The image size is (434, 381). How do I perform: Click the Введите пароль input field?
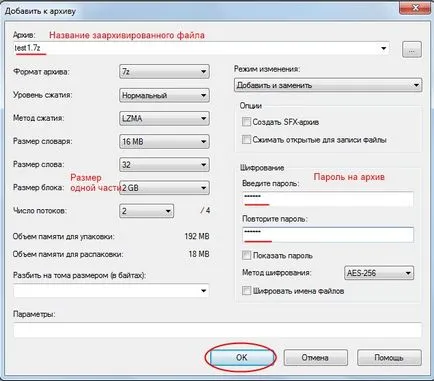click(x=328, y=199)
